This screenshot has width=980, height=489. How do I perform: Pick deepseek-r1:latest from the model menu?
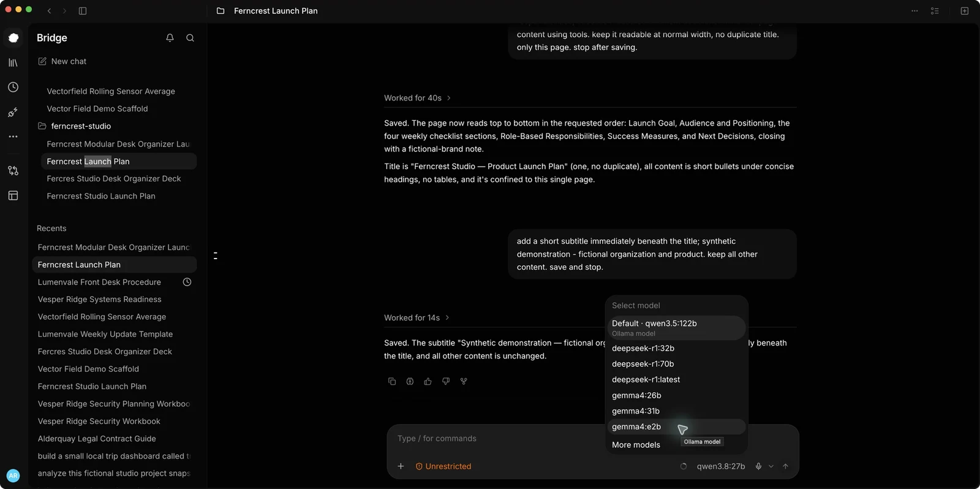click(x=677, y=379)
